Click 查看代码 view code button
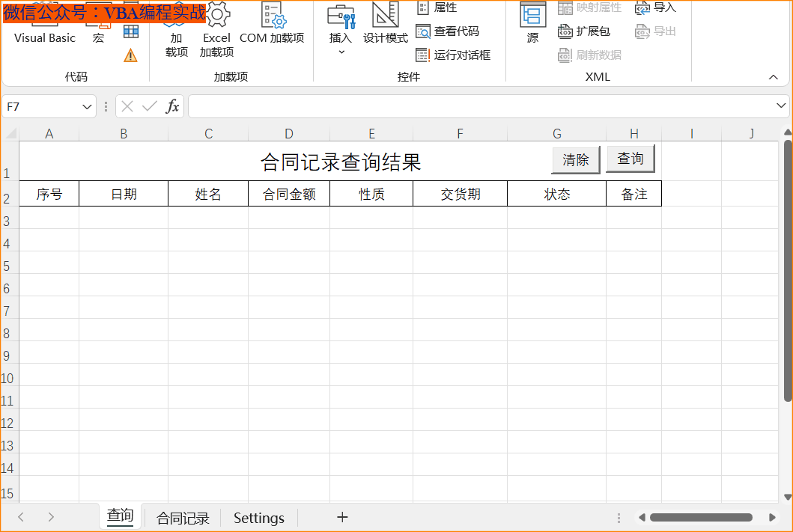 (x=448, y=31)
